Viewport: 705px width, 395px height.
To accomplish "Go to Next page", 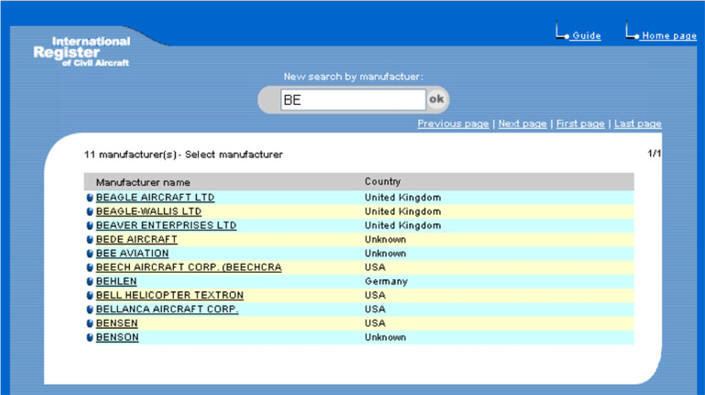I will coord(522,124).
